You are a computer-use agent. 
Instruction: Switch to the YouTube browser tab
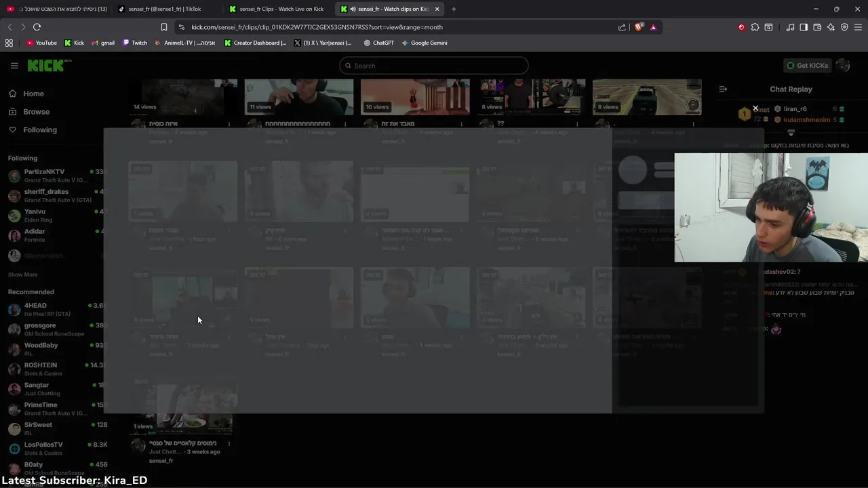pos(56,9)
